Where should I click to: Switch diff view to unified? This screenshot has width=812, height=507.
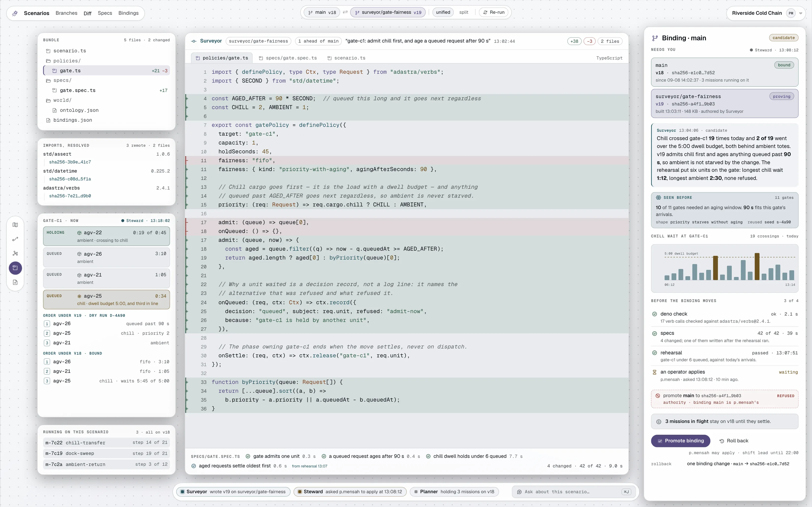pos(443,12)
